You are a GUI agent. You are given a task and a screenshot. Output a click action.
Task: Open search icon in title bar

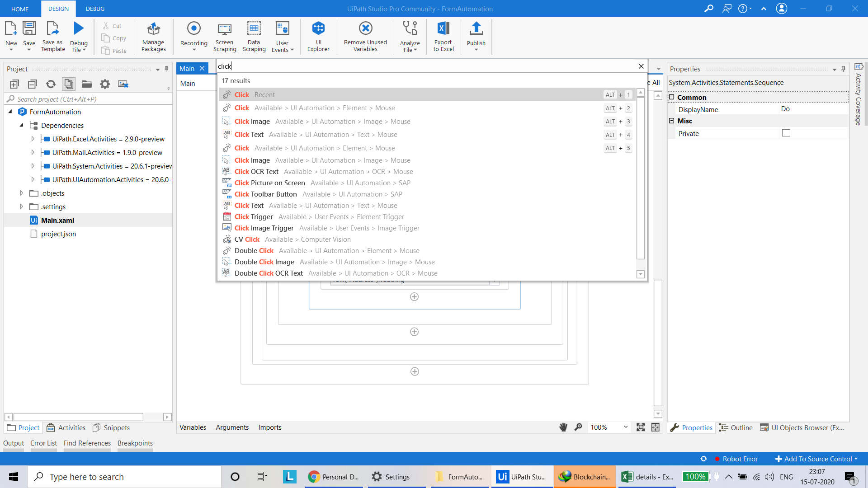tap(708, 9)
